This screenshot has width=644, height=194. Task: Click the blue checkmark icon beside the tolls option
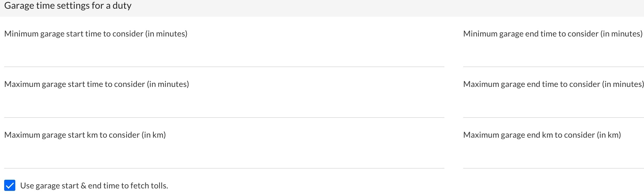coord(10,186)
